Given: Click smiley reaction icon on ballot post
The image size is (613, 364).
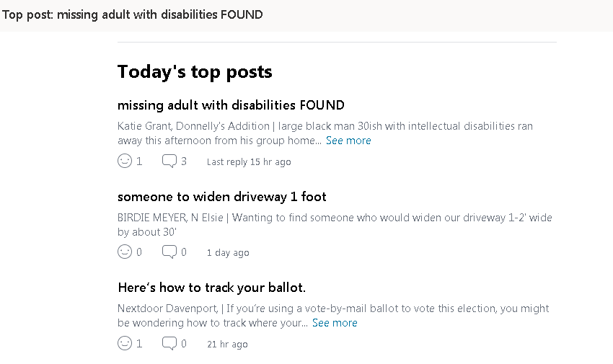Looking at the screenshot, I should point(125,343).
